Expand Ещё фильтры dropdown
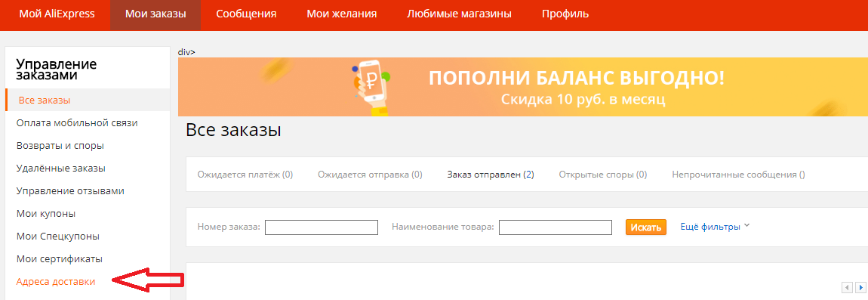Image resolution: width=868 pixels, height=300 pixels. pyautogui.click(x=715, y=227)
